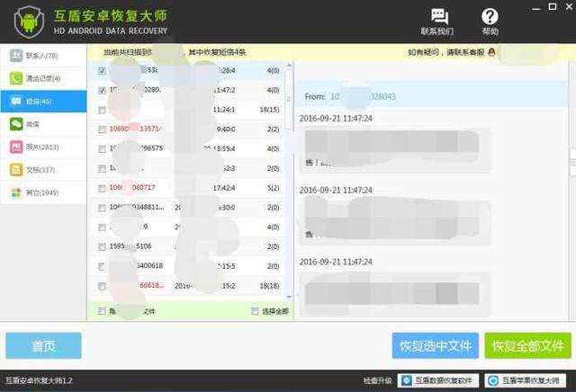Click the 11:24:1 time cell
The height and width of the screenshot is (392, 576).
click(x=224, y=110)
